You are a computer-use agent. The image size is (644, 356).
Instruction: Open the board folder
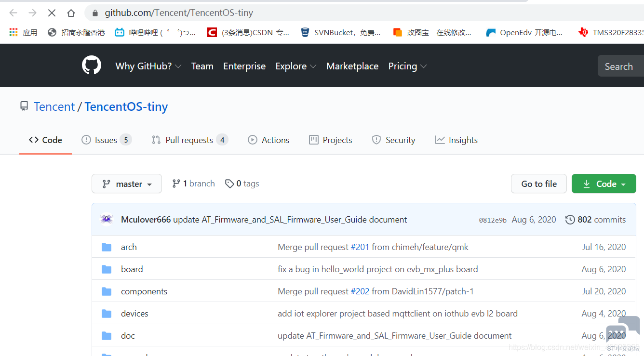[132, 269]
